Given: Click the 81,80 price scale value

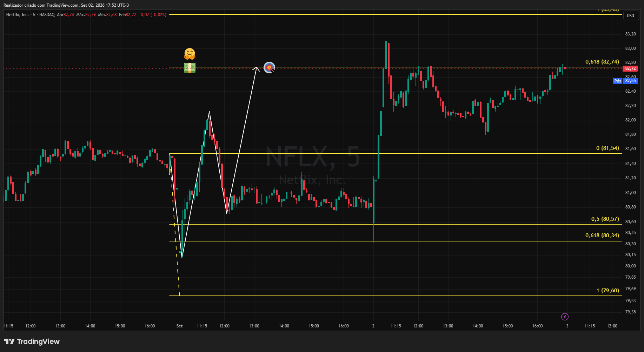Looking at the screenshot, I should [x=630, y=134].
